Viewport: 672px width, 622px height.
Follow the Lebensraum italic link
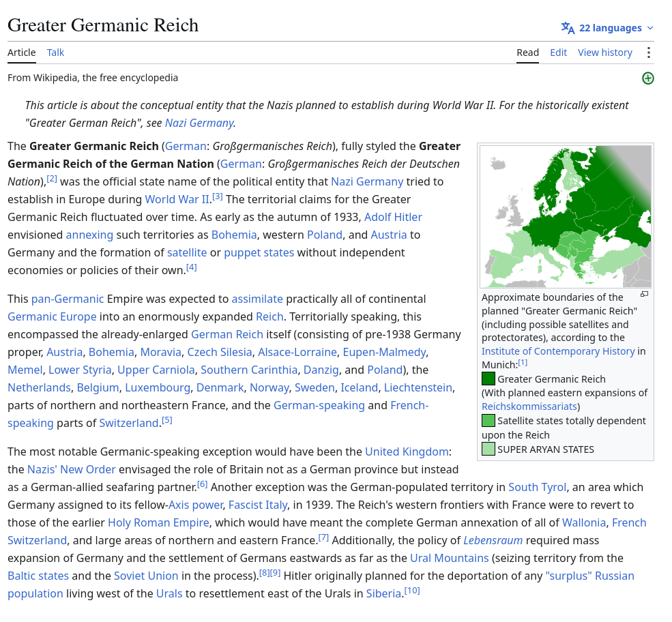coord(493,541)
